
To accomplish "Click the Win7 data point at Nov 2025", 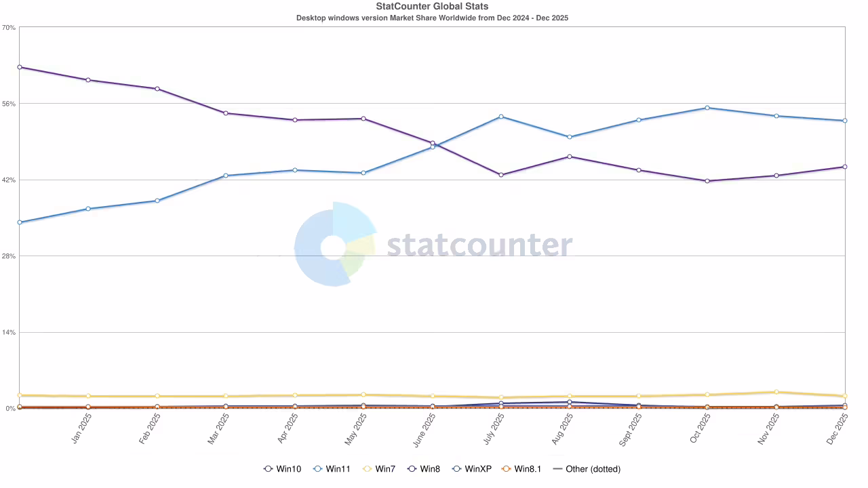I will pyautogui.click(x=776, y=392).
